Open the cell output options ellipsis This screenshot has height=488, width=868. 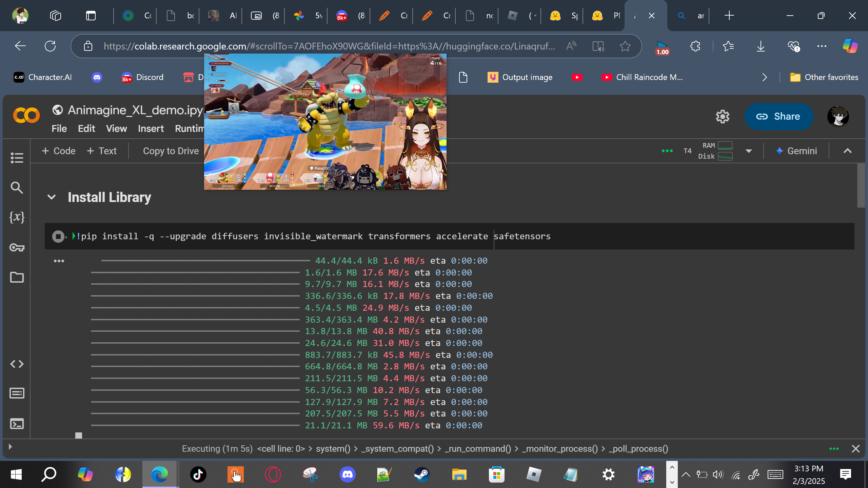click(x=59, y=261)
